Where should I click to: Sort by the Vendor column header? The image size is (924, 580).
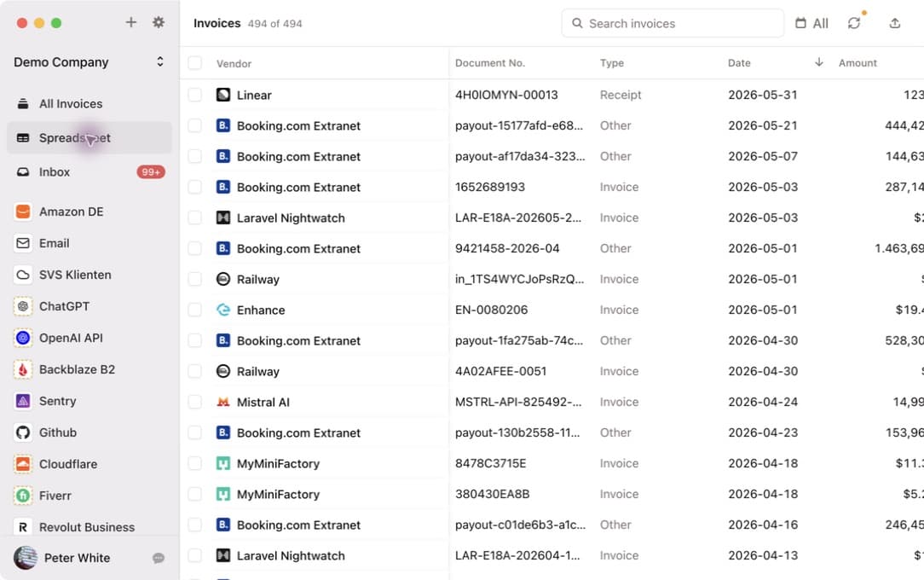pyautogui.click(x=234, y=64)
